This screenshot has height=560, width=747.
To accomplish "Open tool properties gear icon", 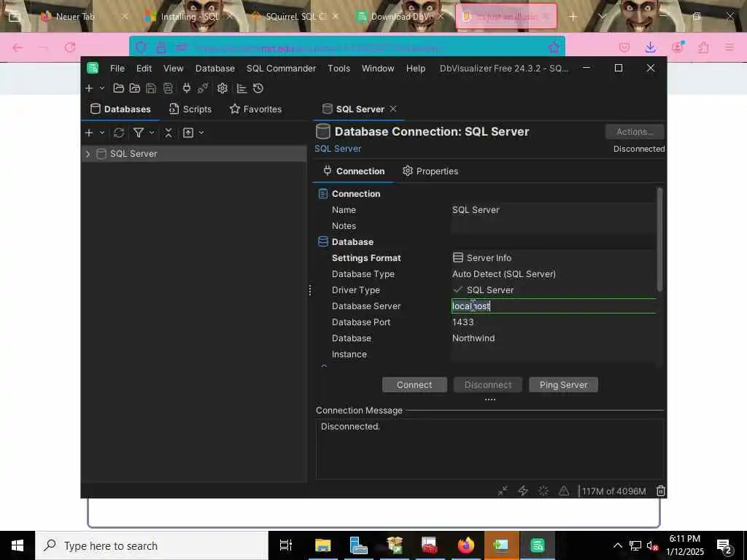I will click(x=222, y=88).
